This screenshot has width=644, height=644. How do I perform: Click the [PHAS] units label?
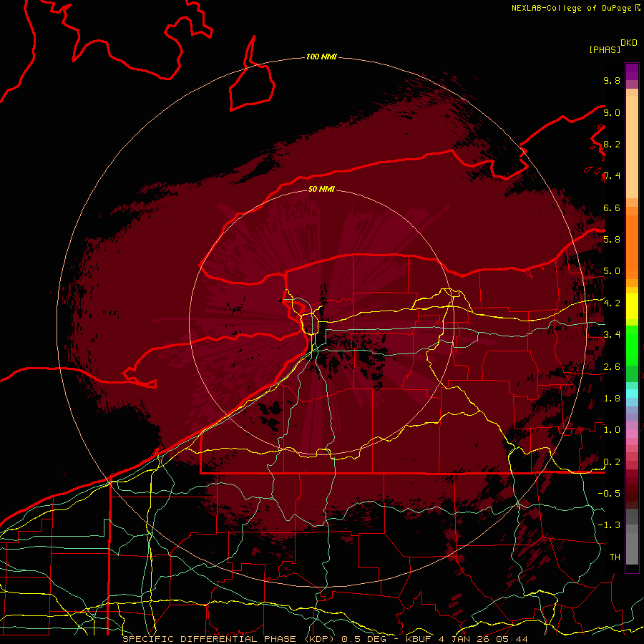605,49
